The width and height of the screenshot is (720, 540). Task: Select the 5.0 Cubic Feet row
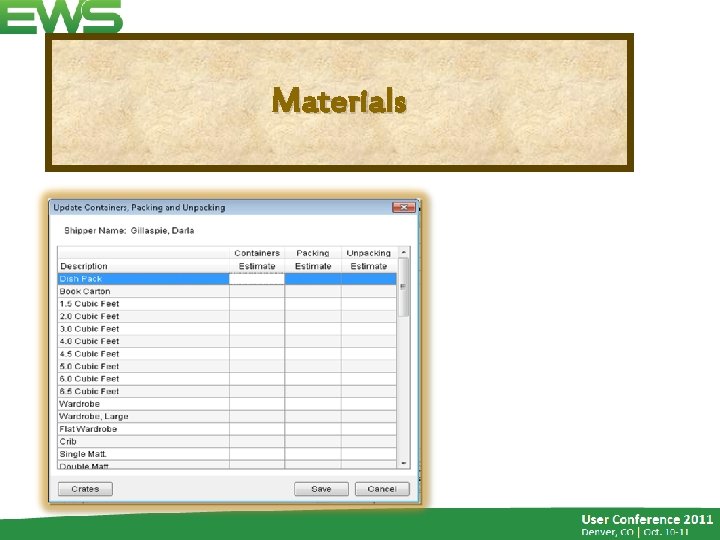click(x=227, y=366)
